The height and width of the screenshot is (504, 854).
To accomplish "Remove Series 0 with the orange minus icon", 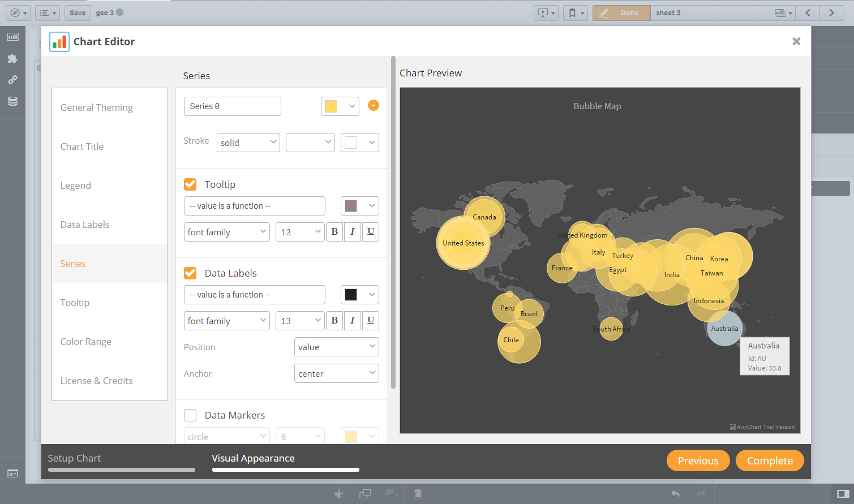I will 373,105.
